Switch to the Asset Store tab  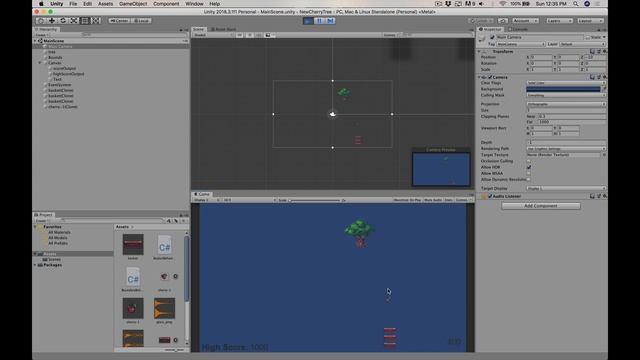click(x=223, y=29)
